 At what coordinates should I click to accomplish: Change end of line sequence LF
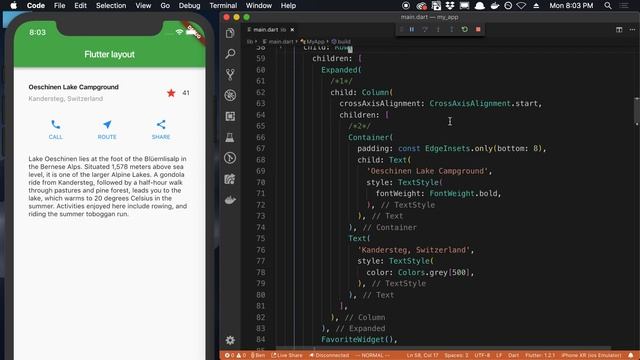(x=499, y=355)
